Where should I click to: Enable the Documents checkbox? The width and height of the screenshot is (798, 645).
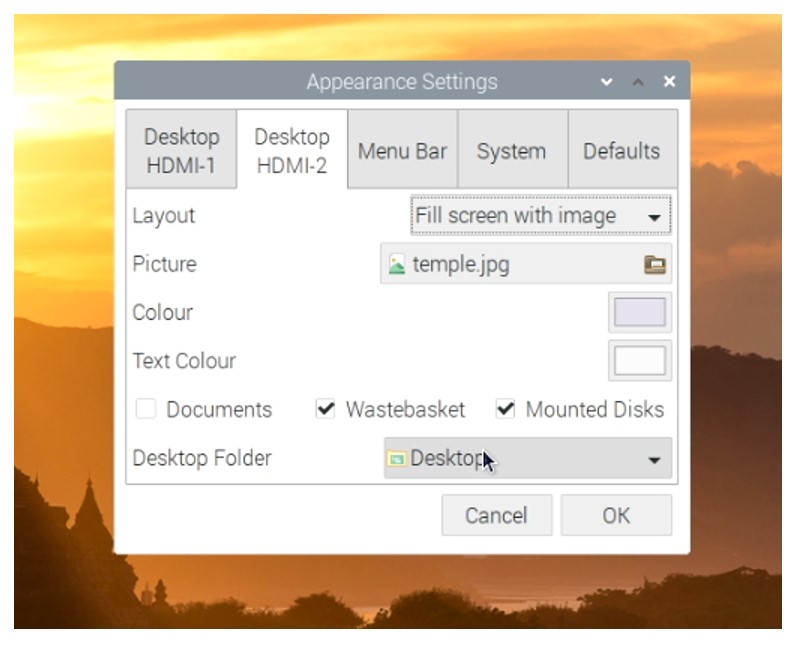tap(146, 409)
